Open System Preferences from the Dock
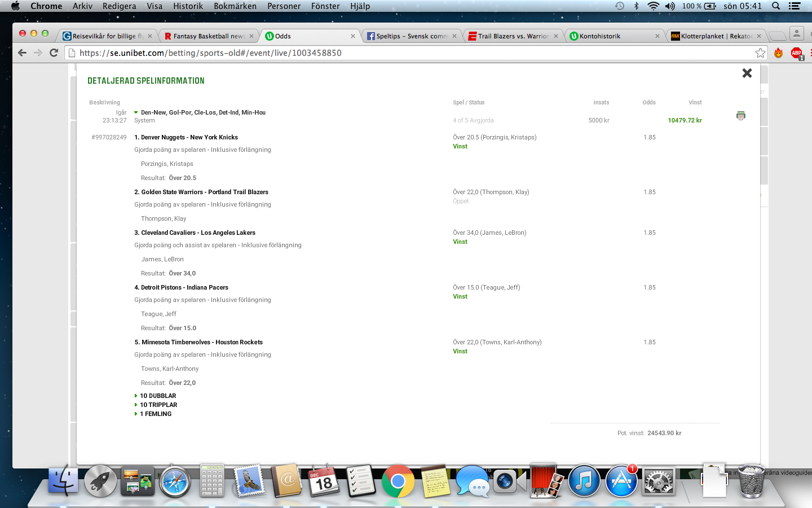This screenshot has width=812, height=508. (659, 481)
